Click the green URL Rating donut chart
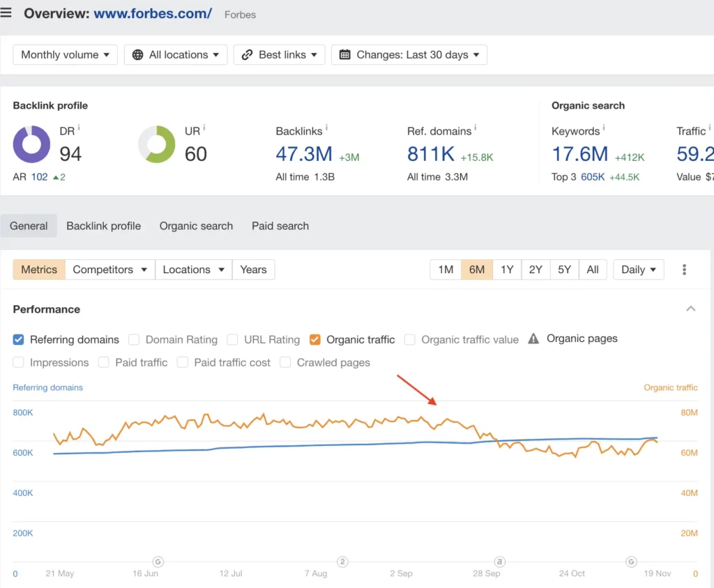Viewport: 714px width, 588px height. [x=156, y=144]
